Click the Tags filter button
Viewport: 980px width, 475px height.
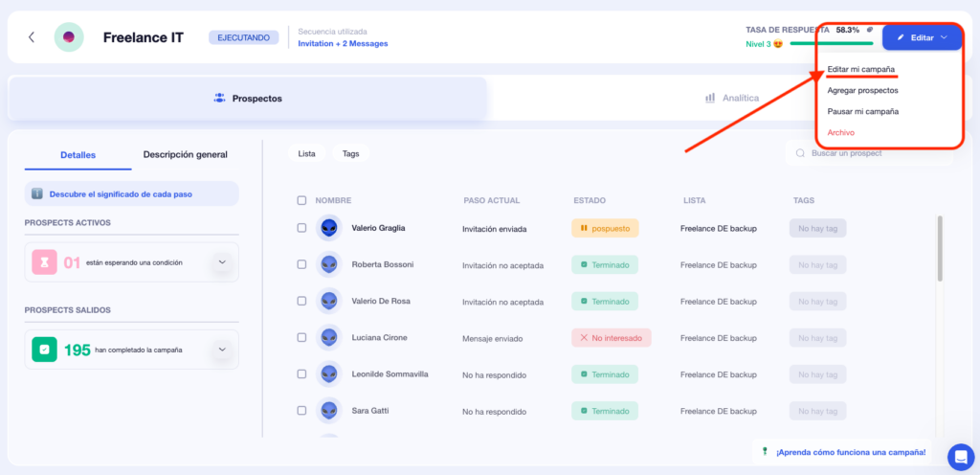pos(350,153)
